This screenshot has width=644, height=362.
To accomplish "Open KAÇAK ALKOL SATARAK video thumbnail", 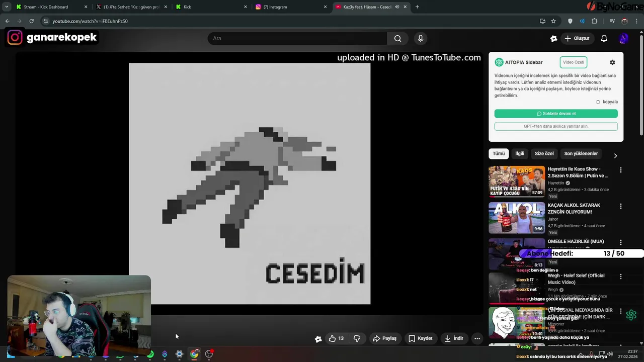I will [x=517, y=218].
